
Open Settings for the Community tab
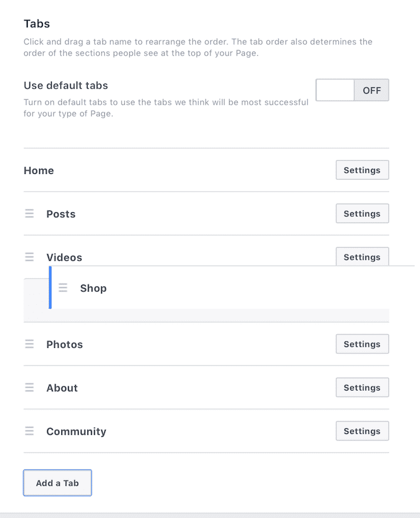(x=362, y=431)
